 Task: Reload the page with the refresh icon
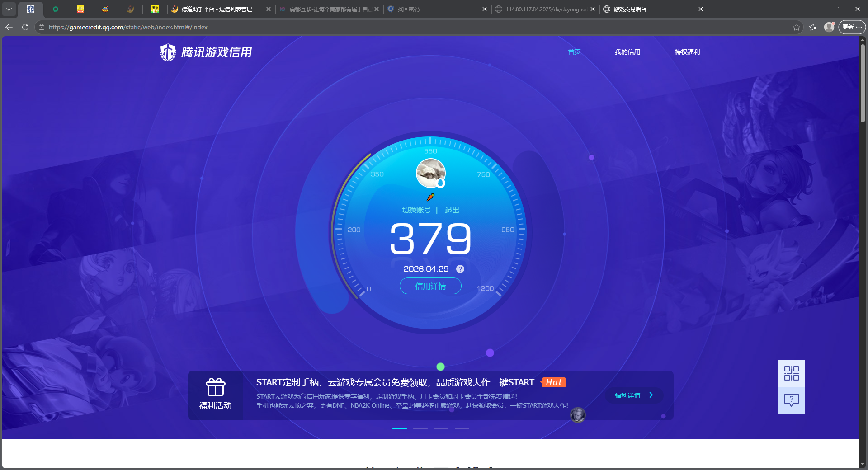tap(25, 27)
